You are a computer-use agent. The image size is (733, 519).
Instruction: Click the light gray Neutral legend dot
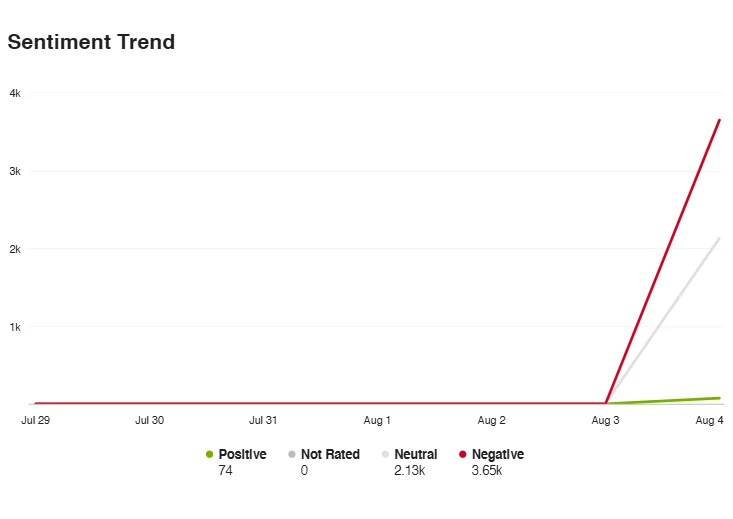click(385, 455)
